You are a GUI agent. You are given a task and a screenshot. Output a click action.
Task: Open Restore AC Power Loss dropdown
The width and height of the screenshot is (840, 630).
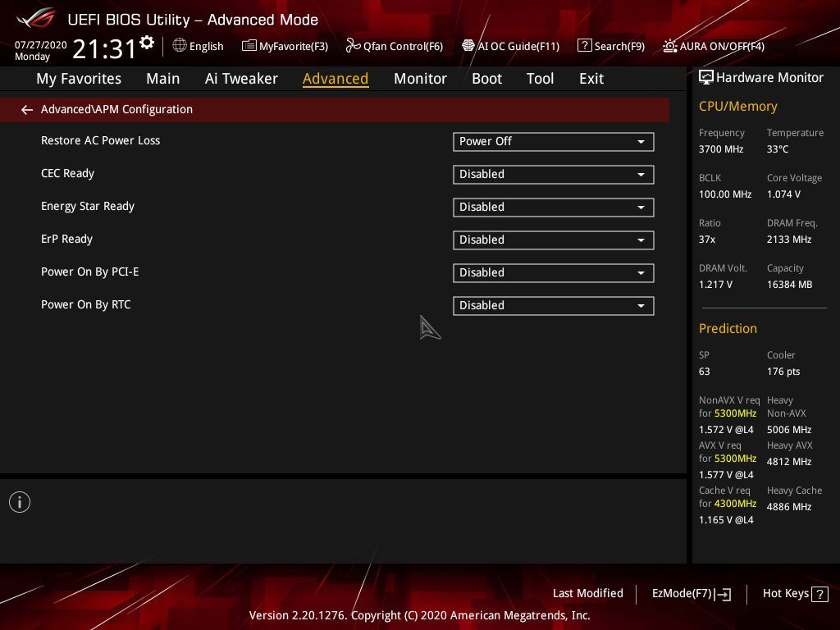click(554, 141)
